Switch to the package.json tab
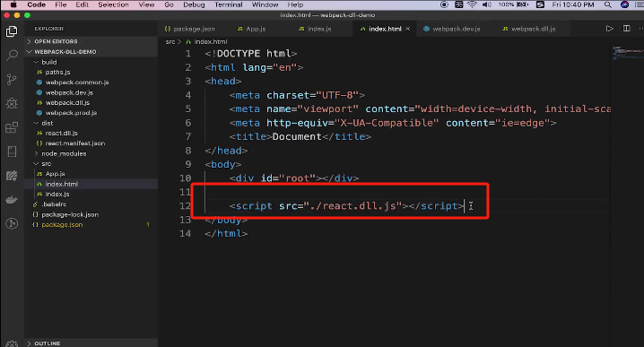 coord(189,29)
